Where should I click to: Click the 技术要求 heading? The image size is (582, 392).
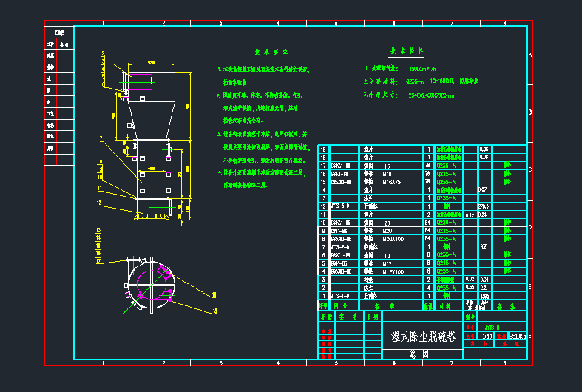click(271, 53)
